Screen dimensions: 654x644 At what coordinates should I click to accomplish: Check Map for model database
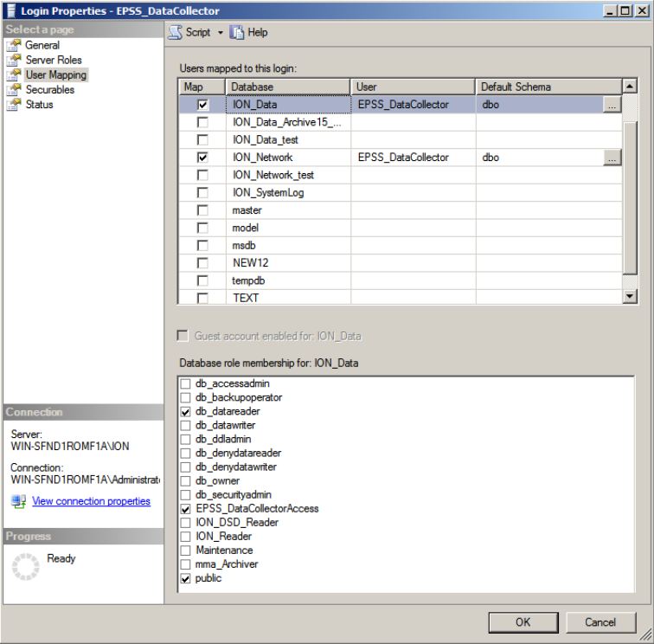tap(202, 228)
